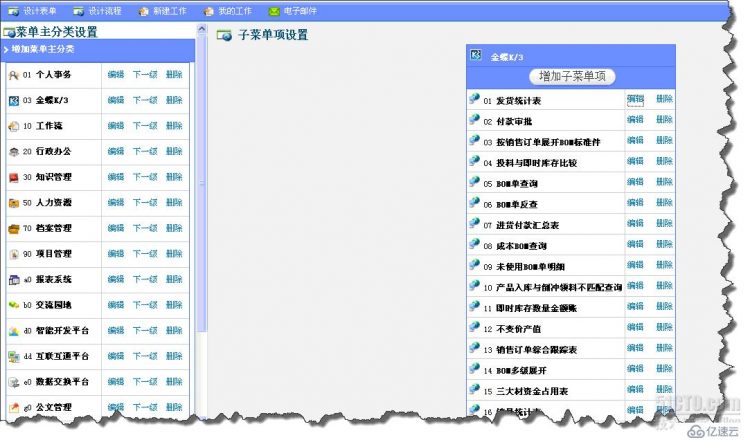Click the 个人事务 category icon
This screenshot has height=440, width=750.
pyautogui.click(x=14, y=75)
